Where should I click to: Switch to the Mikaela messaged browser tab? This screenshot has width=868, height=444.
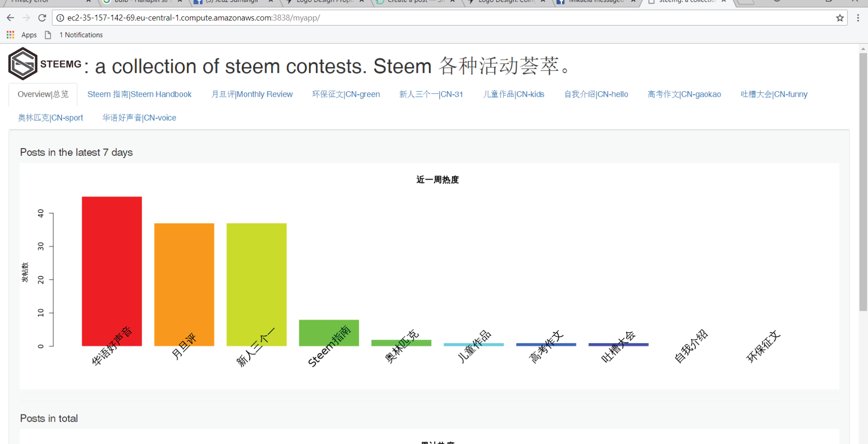[596, 1]
